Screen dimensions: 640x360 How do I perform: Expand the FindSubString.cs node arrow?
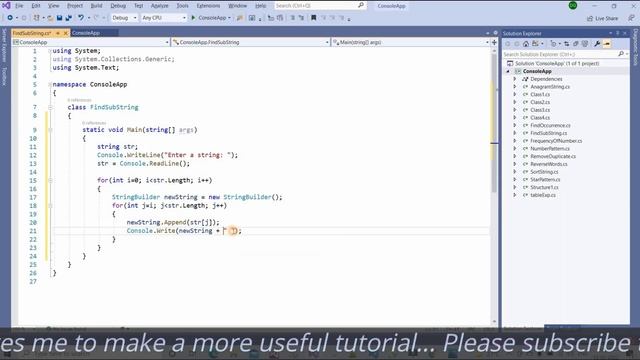coord(515,133)
